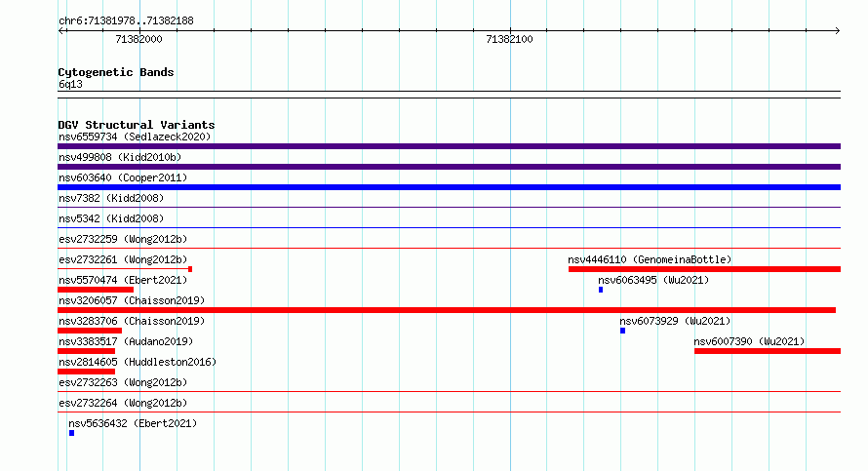868x471 pixels.
Task: Click the chr6:71381978..71382188 region label
Action: 126,21
